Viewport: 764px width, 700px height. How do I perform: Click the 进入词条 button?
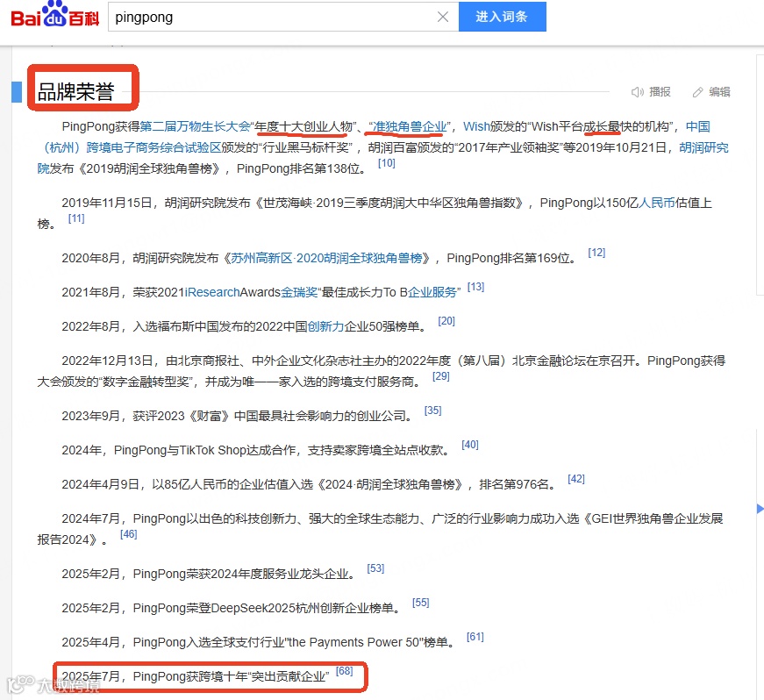(x=502, y=17)
